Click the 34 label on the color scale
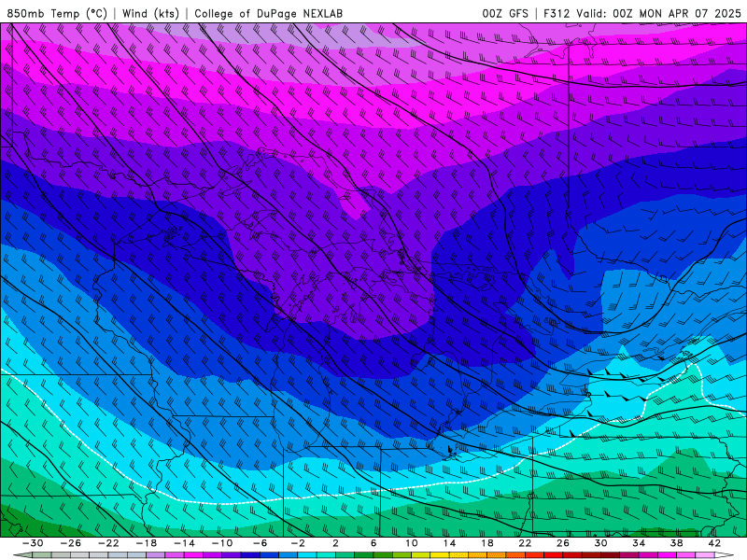Screen dimensions: 747x560 639,543
